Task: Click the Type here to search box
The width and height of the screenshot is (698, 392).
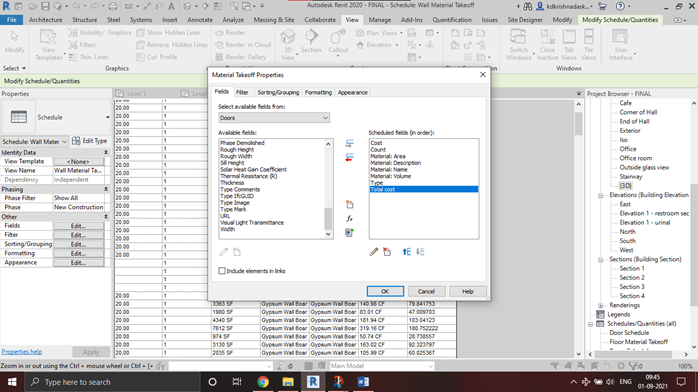Action: 111,382
